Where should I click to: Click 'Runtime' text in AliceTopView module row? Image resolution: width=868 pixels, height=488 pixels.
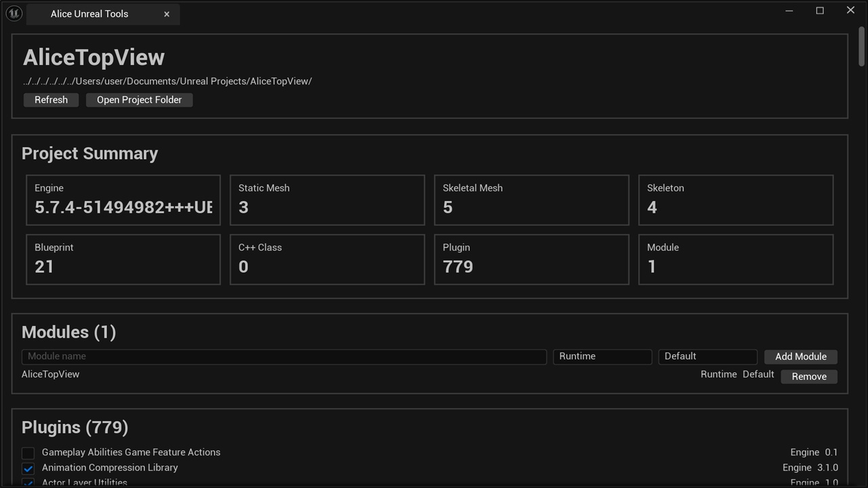tap(719, 374)
